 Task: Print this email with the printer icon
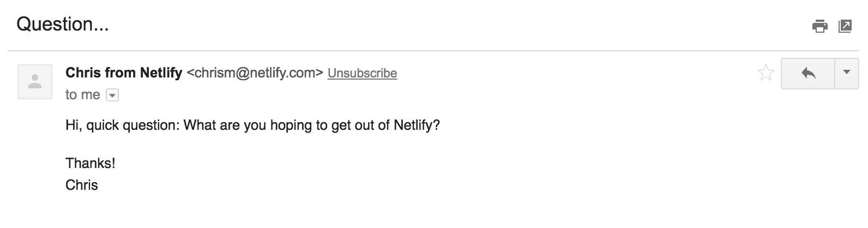[819, 26]
